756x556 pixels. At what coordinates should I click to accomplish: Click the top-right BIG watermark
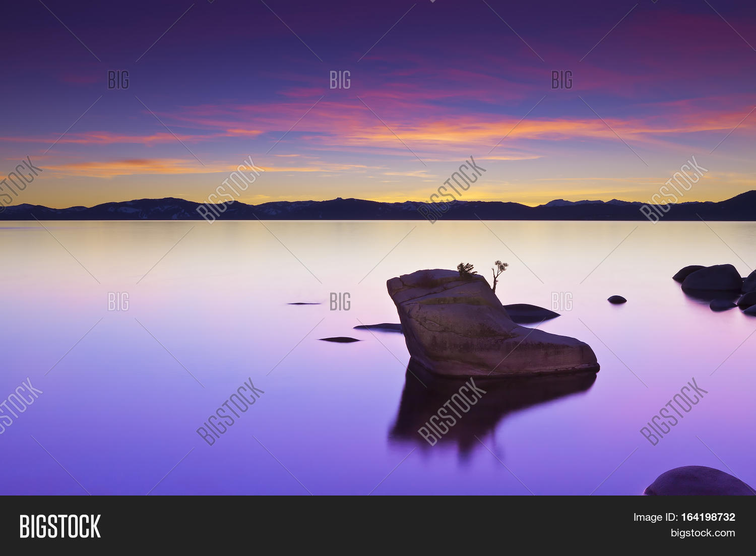(x=562, y=80)
